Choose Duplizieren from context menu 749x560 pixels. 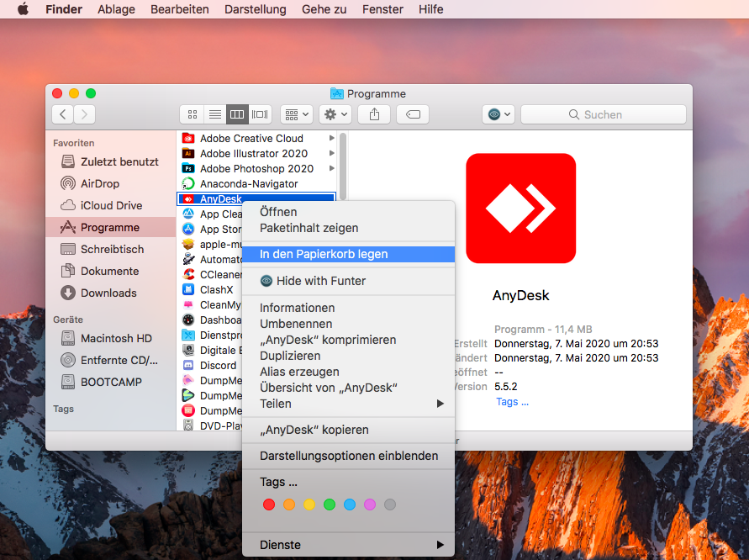348,356
